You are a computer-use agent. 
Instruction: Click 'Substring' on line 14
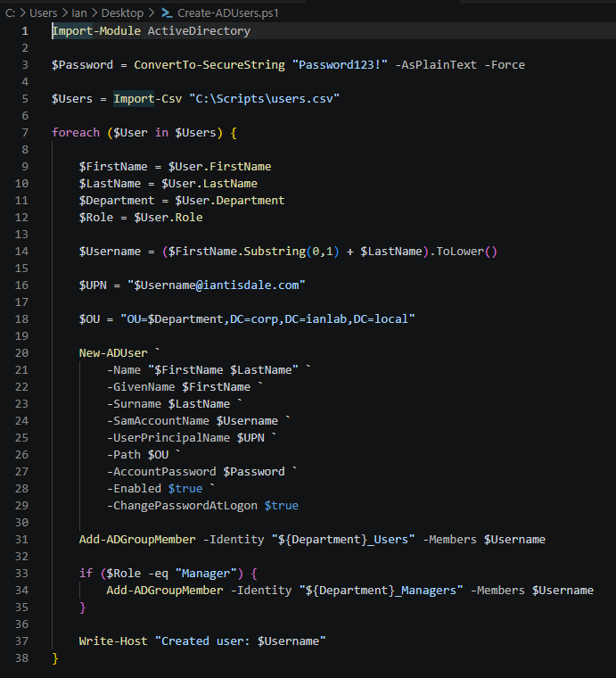(x=275, y=252)
